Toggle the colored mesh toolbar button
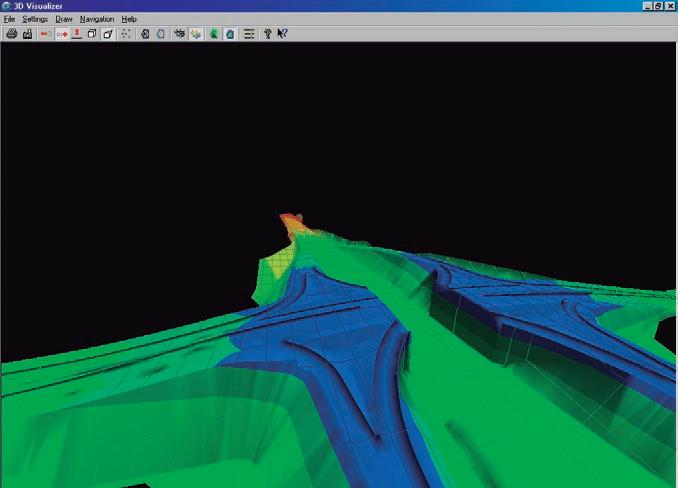This screenshot has height=488, width=678. (x=196, y=34)
